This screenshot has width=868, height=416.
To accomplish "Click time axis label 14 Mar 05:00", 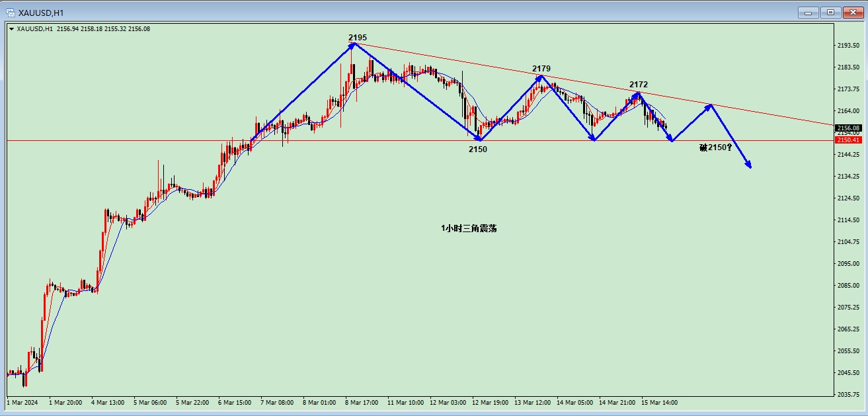I will pyautogui.click(x=576, y=402).
